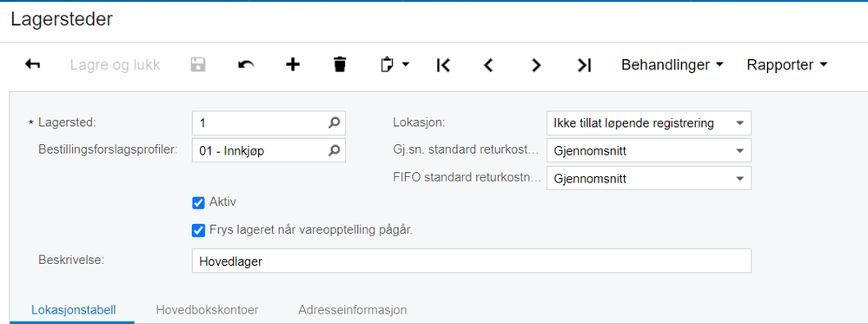Go to first record icon

click(443, 65)
